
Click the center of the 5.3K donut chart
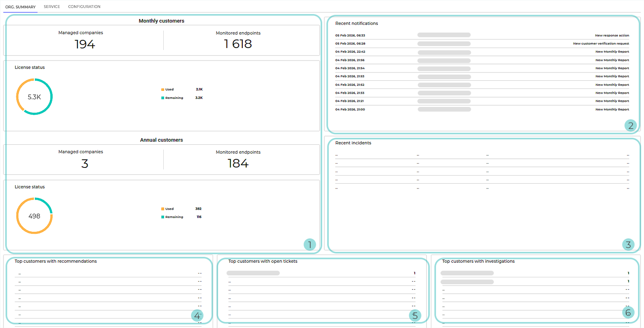point(34,97)
